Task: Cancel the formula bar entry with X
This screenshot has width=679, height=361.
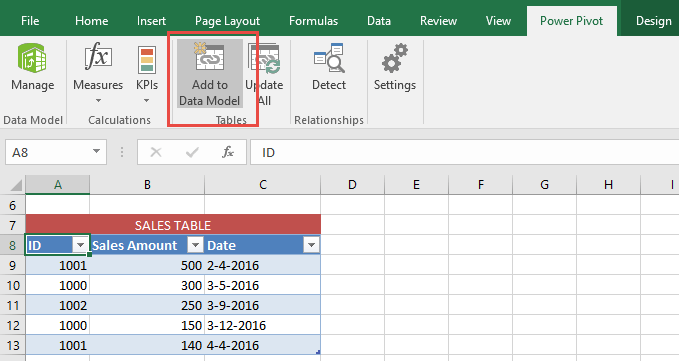Action: pyautogui.click(x=156, y=152)
